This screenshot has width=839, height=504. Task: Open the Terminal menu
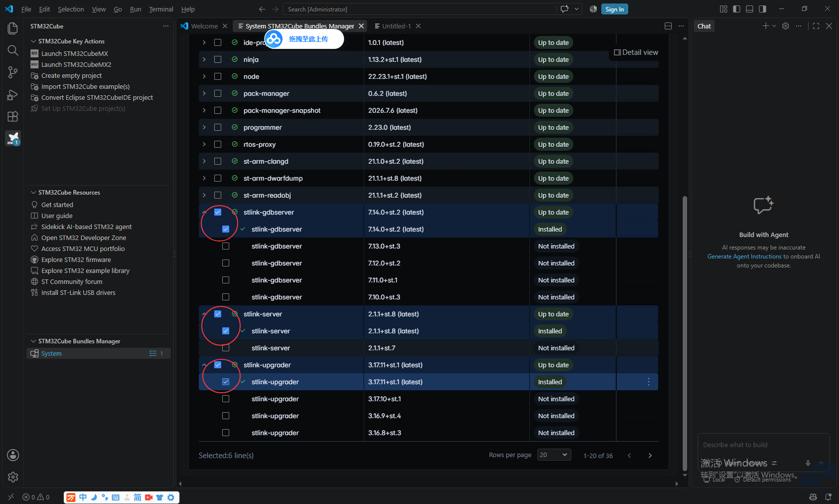tap(161, 9)
